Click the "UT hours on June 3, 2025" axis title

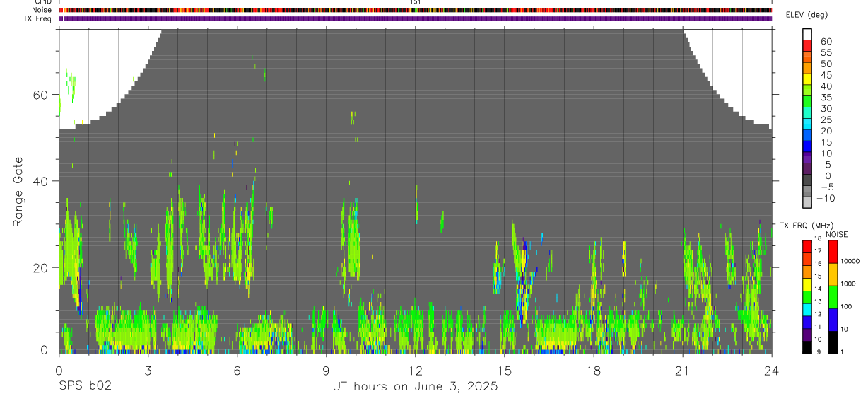[x=415, y=387]
